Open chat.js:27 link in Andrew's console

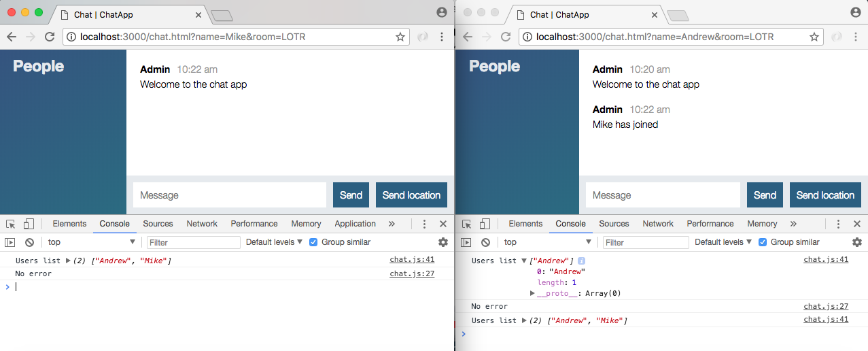tap(826, 307)
